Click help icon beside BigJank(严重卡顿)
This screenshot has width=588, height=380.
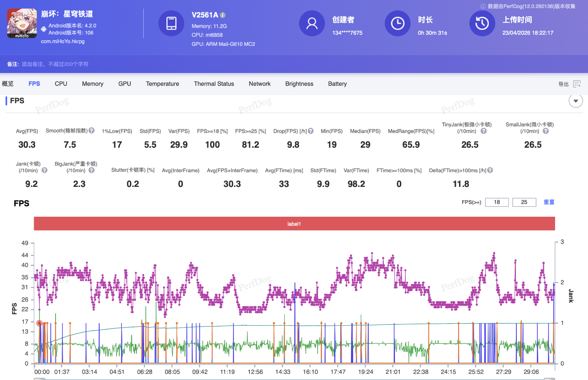point(92,170)
